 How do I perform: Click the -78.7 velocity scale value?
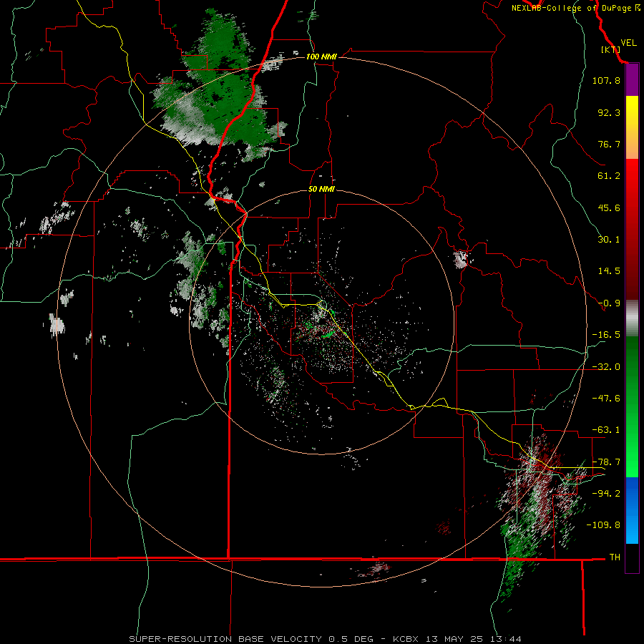click(x=606, y=462)
